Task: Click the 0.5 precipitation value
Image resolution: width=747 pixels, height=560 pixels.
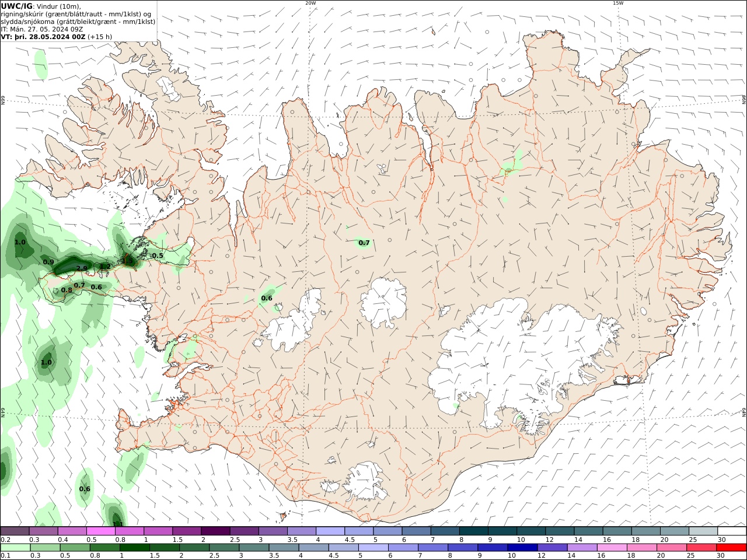Action: [x=158, y=256]
